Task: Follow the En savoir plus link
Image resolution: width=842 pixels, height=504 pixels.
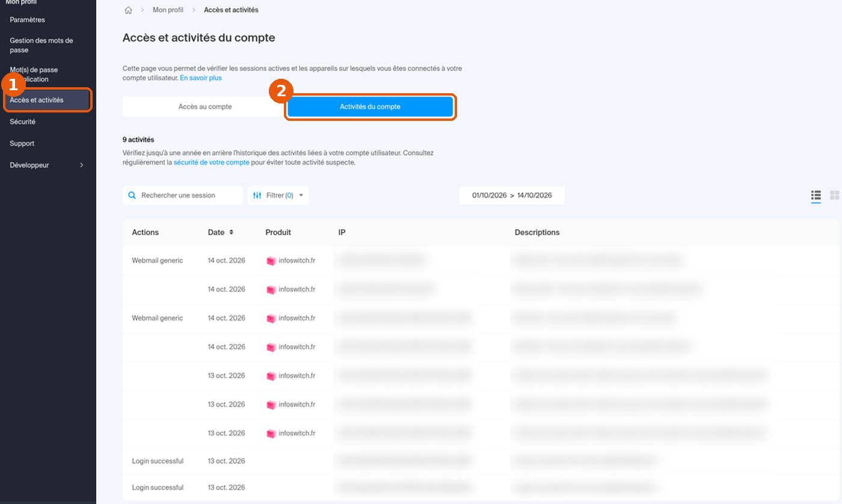Action: [x=201, y=78]
